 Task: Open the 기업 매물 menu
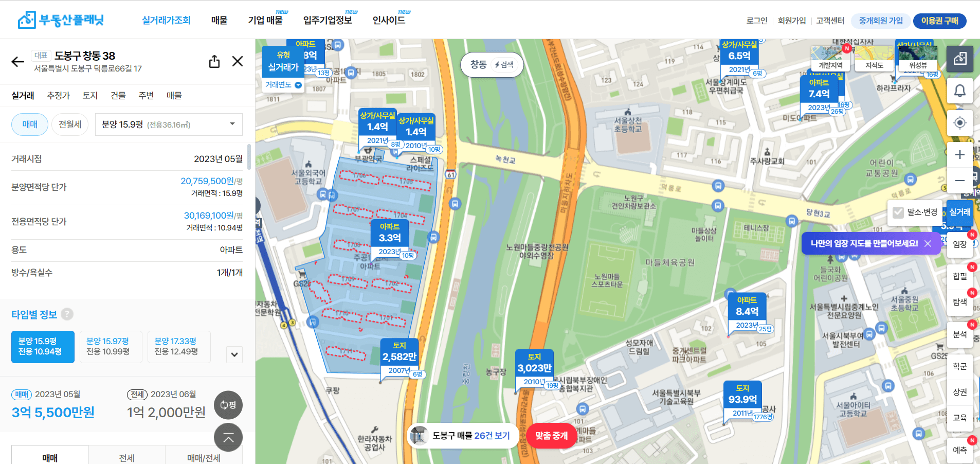click(265, 20)
